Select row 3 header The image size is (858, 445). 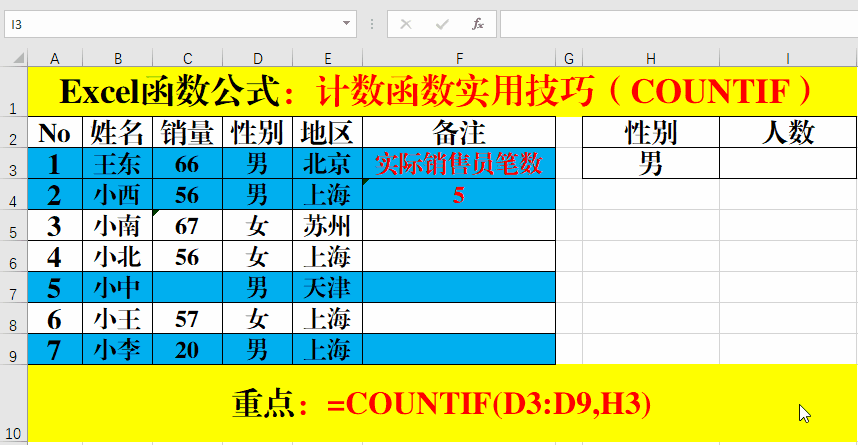(14, 163)
